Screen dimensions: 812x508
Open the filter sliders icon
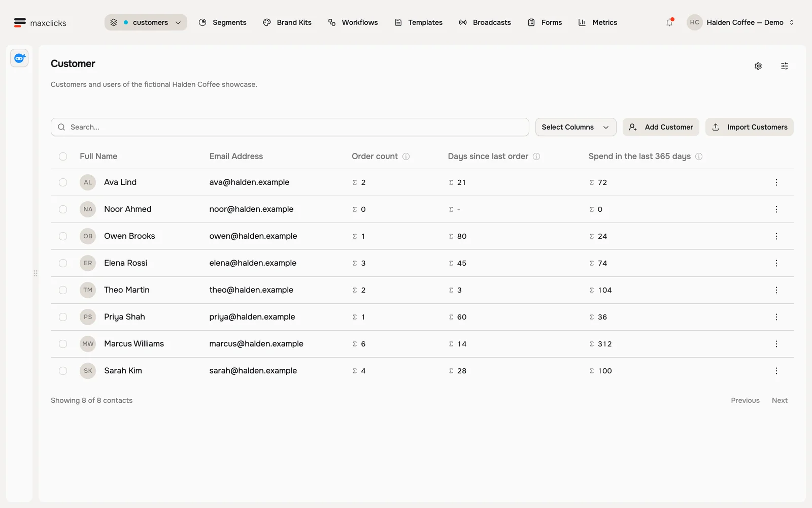(x=785, y=66)
